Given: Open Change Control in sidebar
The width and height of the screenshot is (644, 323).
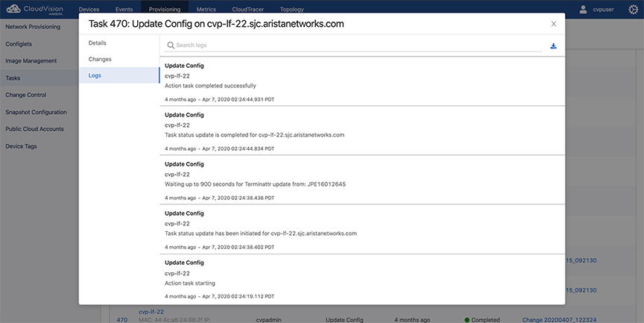Looking at the screenshot, I should tap(26, 95).
